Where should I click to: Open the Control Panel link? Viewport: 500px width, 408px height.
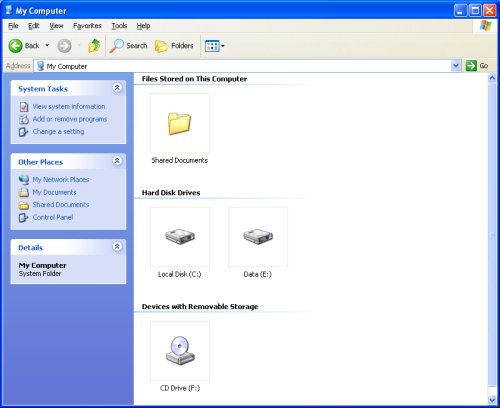click(53, 217)
